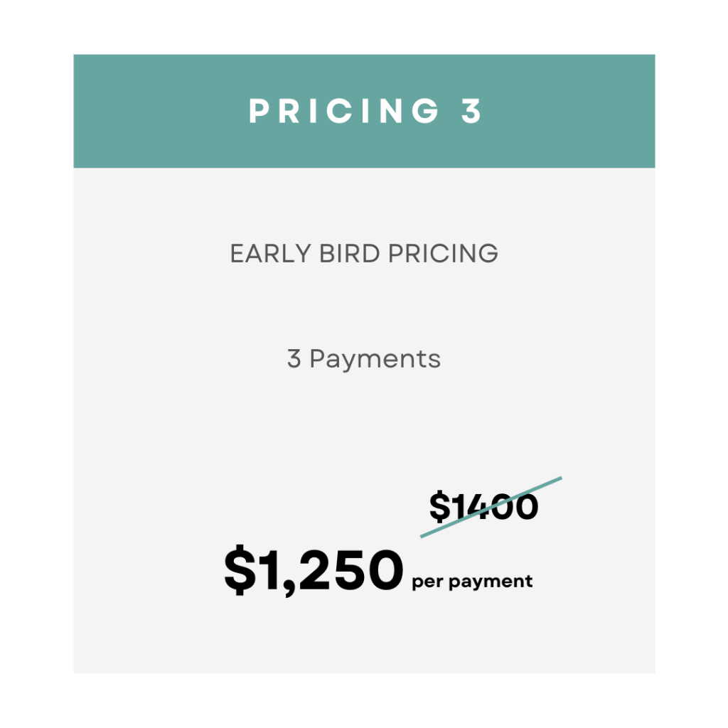Select the "EARLY BIRD PRICING" label
The height and width of the screenshot is (728, 728).
point(364,254)
